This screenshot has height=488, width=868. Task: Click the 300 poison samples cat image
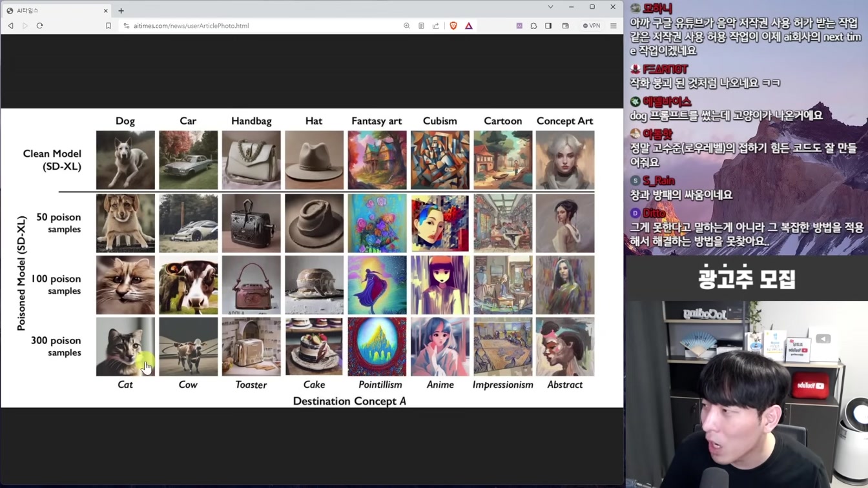click(x=125, y=347)
